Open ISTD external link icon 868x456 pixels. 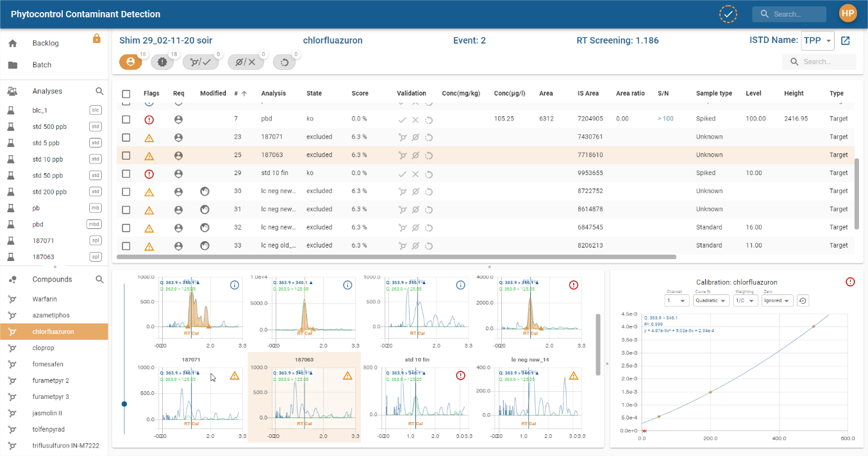pyautogui.click(x=845, y=41)
